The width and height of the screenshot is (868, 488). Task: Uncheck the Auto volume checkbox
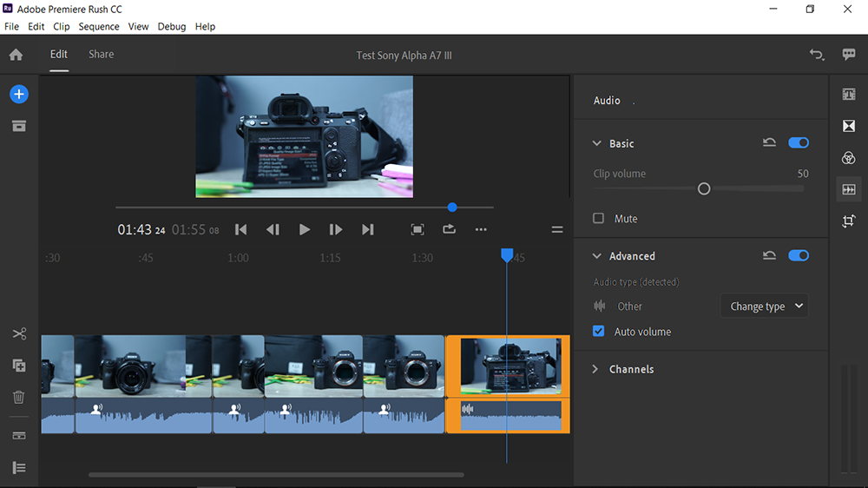pyautogui.click(x=598, y=331)
